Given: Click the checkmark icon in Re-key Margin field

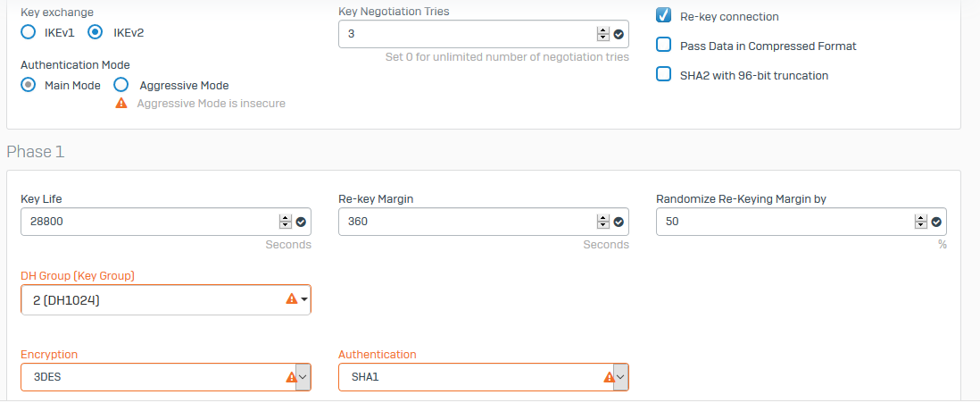Looking at the screenshot, I should (x=619, y=222).
